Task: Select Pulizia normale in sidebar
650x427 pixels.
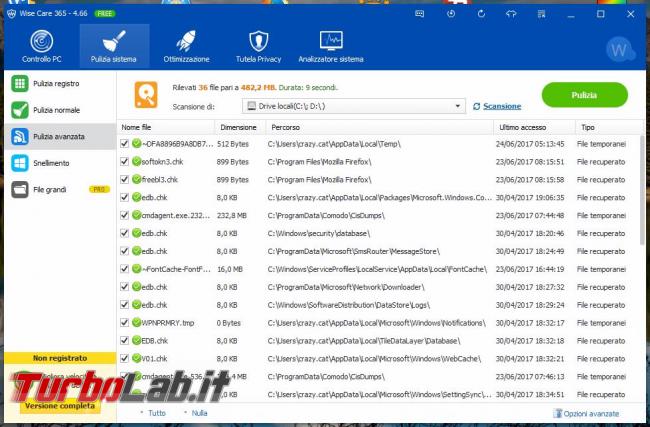Action: pos(60,110)
